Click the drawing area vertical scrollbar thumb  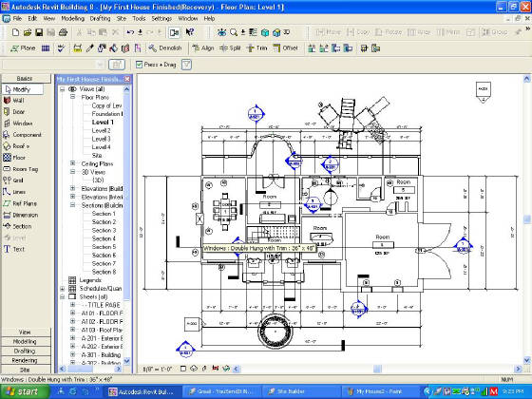(x=526, y=219)
